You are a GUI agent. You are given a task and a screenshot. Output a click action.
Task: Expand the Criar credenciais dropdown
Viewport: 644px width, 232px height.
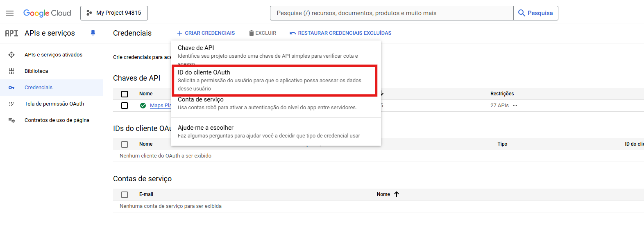click(x=206, y=33)
